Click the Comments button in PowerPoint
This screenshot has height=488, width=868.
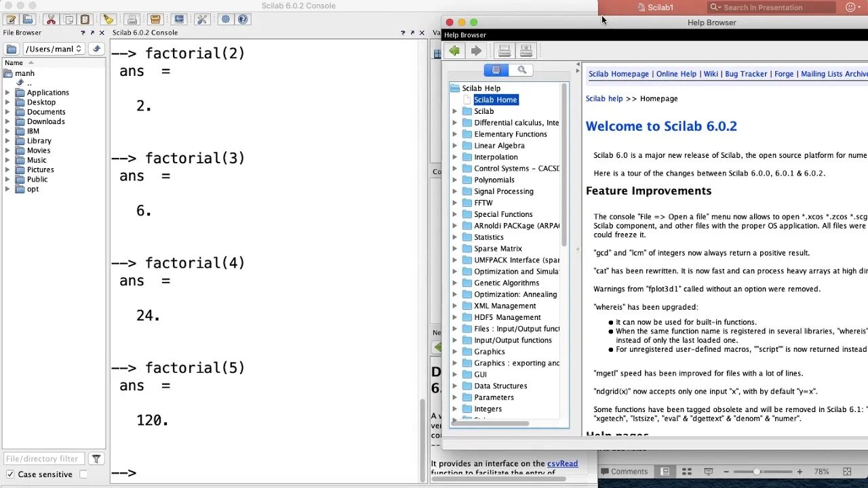624,472
